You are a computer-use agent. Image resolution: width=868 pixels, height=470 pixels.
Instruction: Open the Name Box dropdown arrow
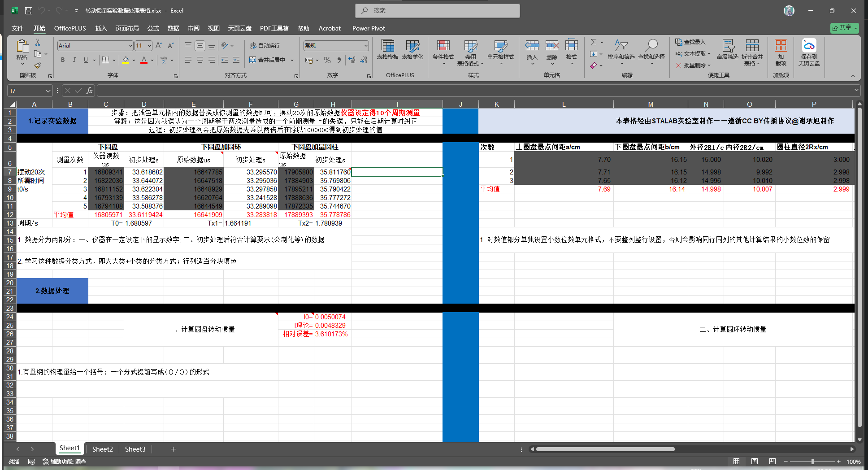point(48,91)
